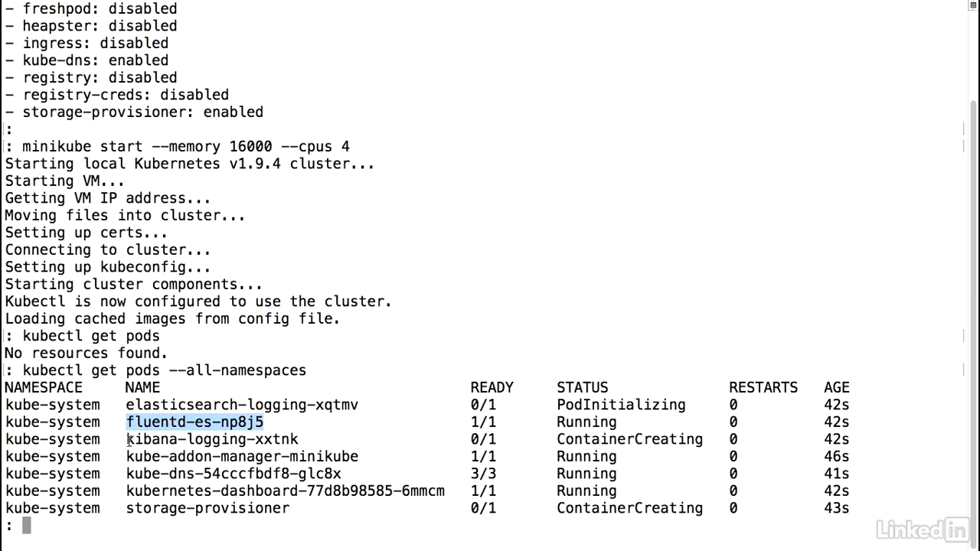The width and height of the screenshot is (980, 551).
Task: Click the AGE column header
Action: [837, 388]
